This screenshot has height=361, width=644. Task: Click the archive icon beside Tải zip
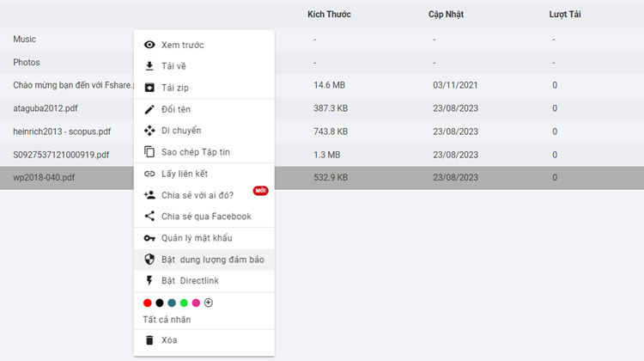click(x=149, y=88)
